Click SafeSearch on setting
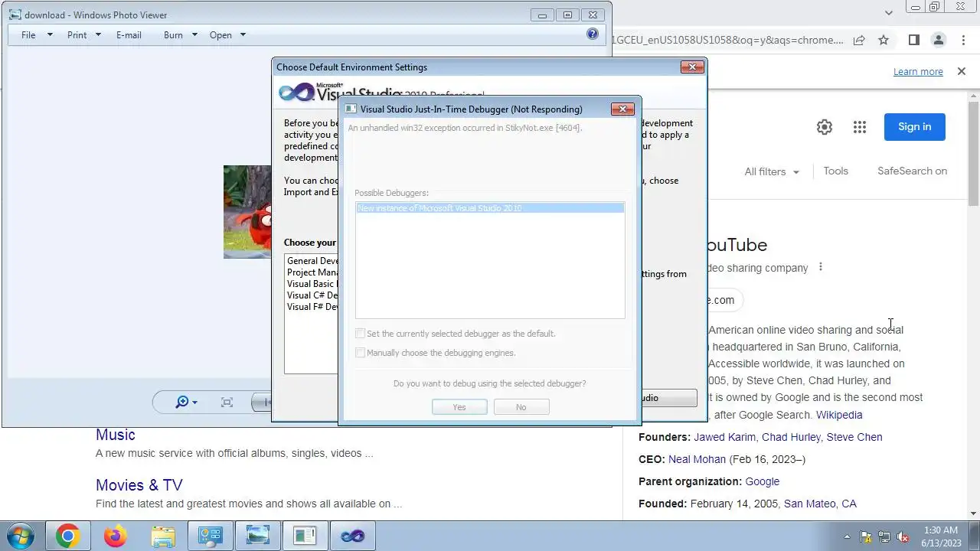 pos(912,171)
